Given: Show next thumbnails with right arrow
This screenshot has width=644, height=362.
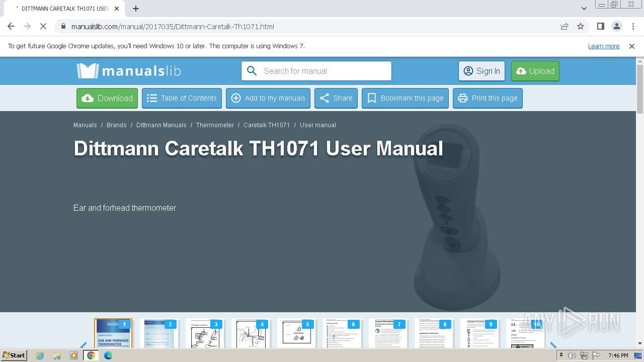Looking at the screenshot, I should tap(553, 345).
